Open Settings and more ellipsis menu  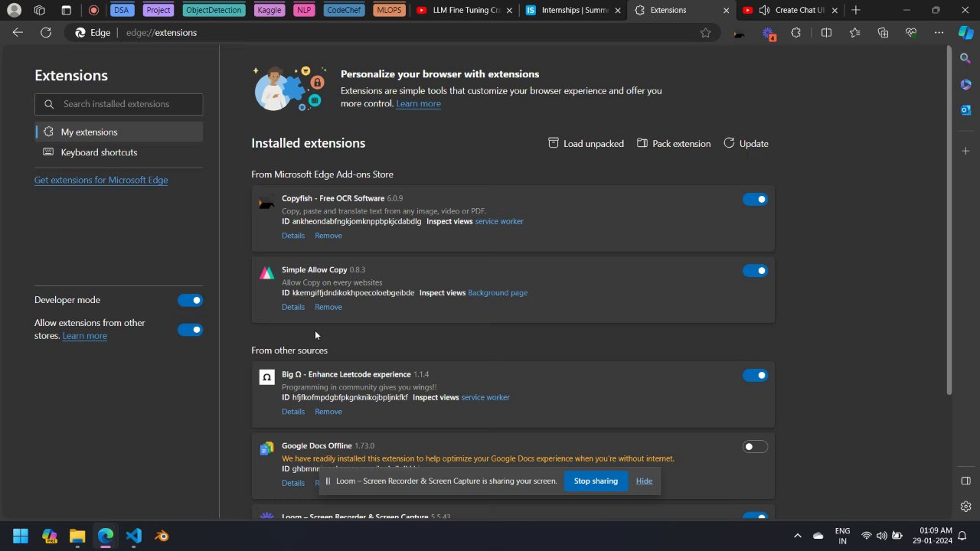(939, 33)
